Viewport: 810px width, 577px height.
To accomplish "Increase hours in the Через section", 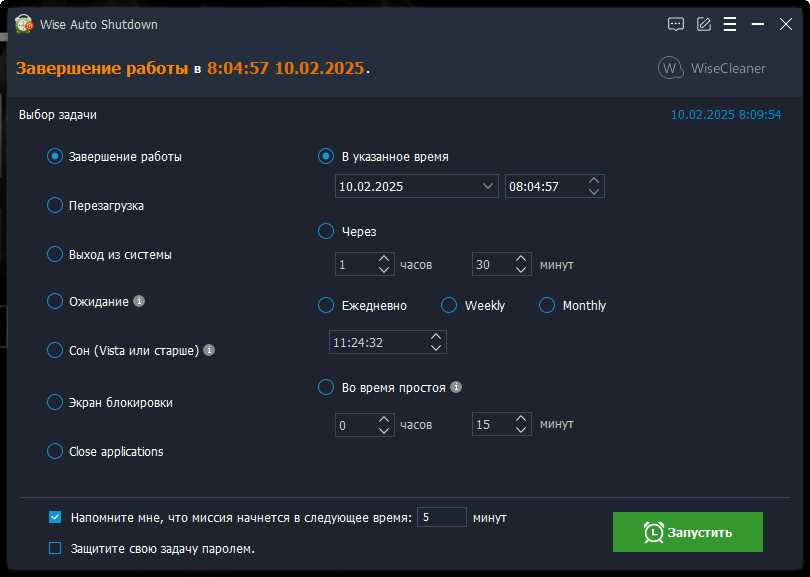I will [384, 259].
